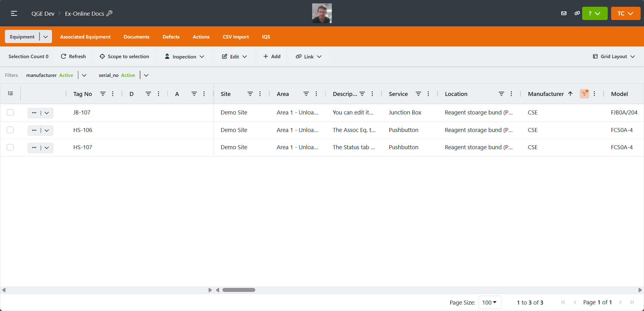Switch to CSV Import tab
The height and width of the screenshot is (311, 644).
pyautogui.click(x=236, y=37)
